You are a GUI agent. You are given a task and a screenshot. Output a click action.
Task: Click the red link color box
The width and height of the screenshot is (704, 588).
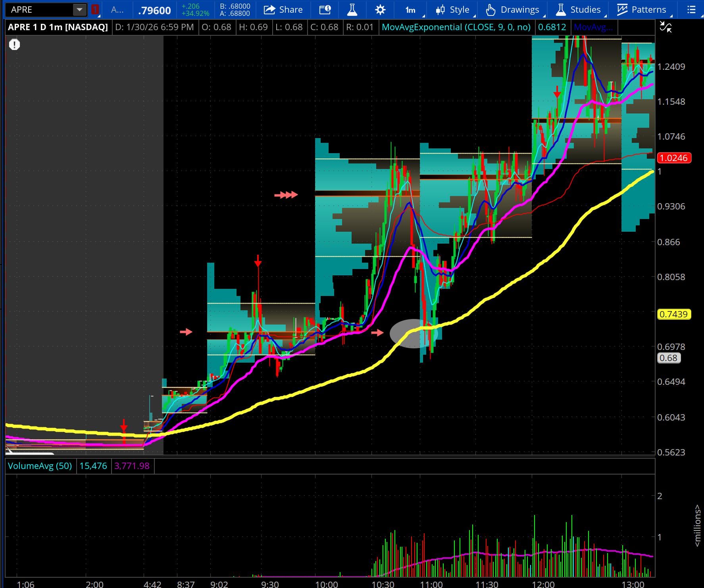(x=95, y=10)
